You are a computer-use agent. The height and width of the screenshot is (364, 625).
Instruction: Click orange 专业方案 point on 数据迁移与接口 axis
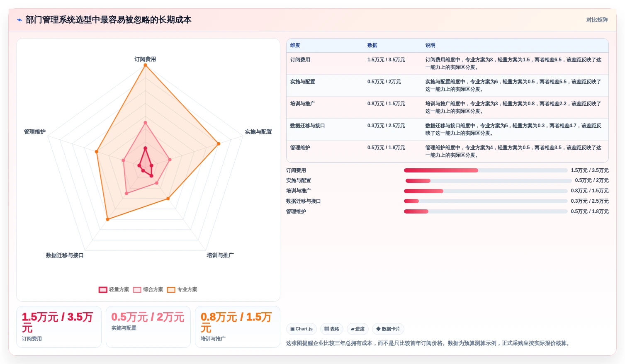107,219
